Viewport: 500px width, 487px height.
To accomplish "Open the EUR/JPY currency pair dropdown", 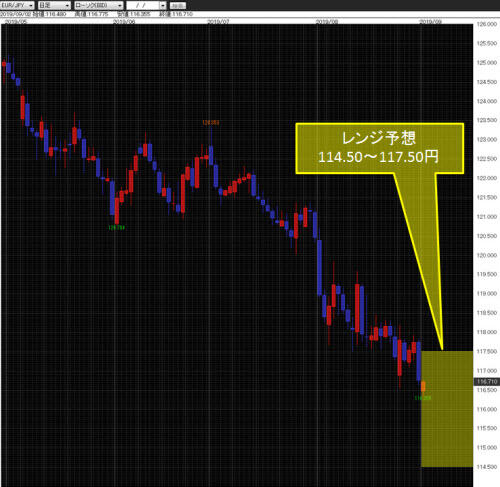I will point(17,5).
